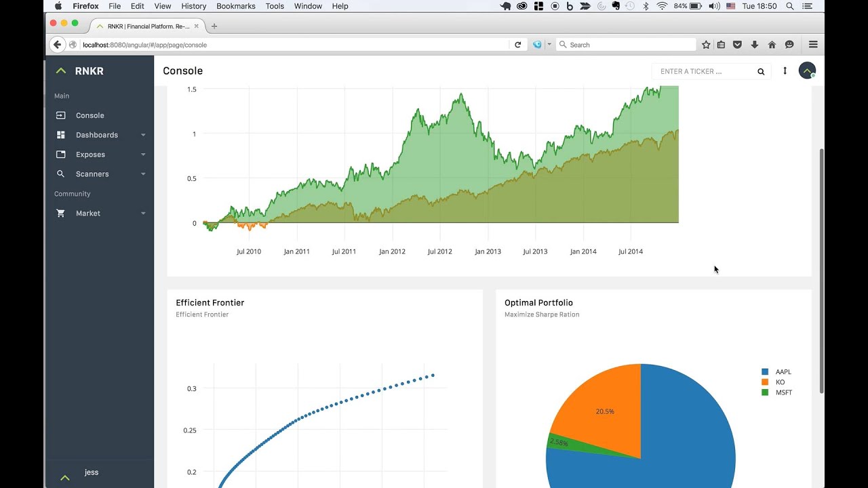Viewport: 868px width, 488px height.
Task: Open the Apple menu
Action: [x=58, y=6]
